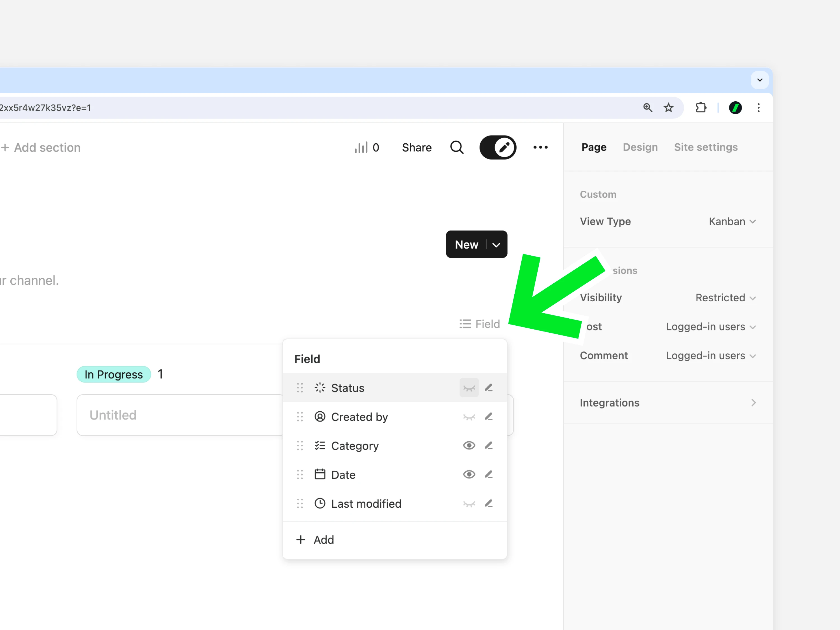Toggle the edit mode switch

[498, 147]
